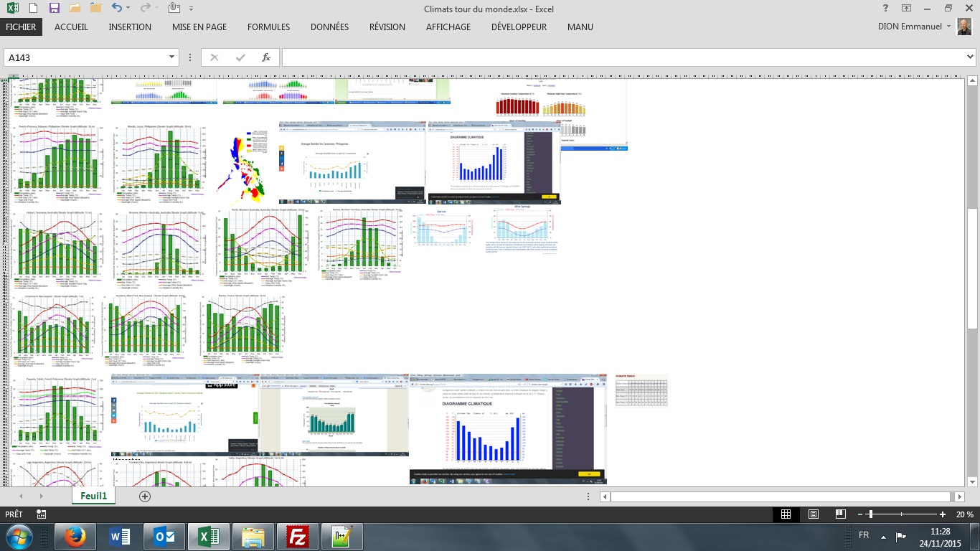Switch to Page Layout view

pos(813,514)
